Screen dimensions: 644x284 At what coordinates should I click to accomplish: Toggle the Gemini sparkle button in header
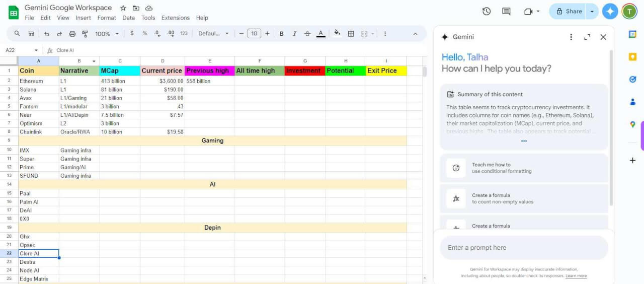click(610, 11)
